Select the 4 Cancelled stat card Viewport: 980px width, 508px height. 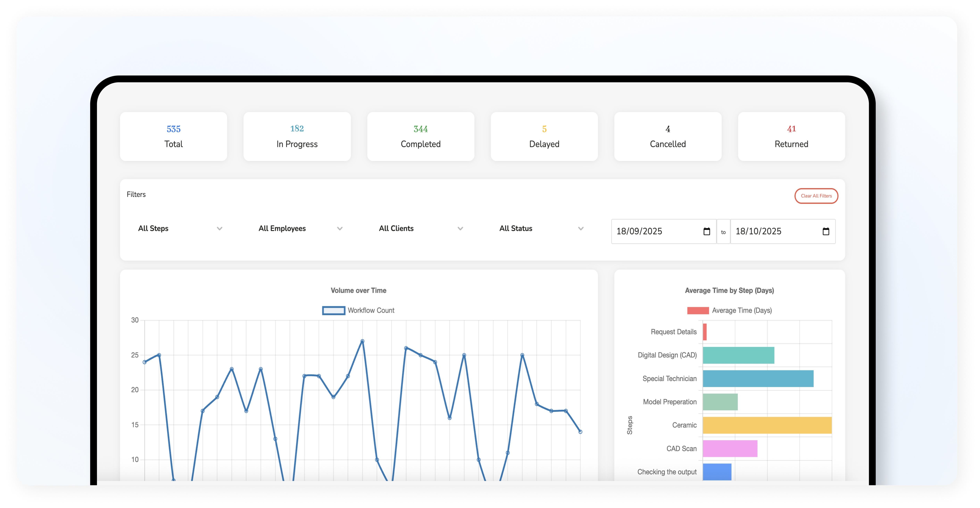(668, 136)
